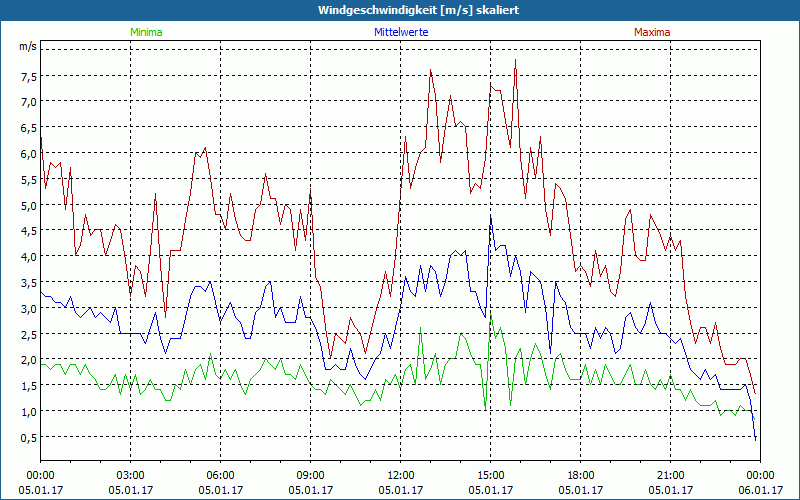Screen dimensions: 800x500
Task: Click the 7,5 y-axis value
Action: click(x=28, y=77)
